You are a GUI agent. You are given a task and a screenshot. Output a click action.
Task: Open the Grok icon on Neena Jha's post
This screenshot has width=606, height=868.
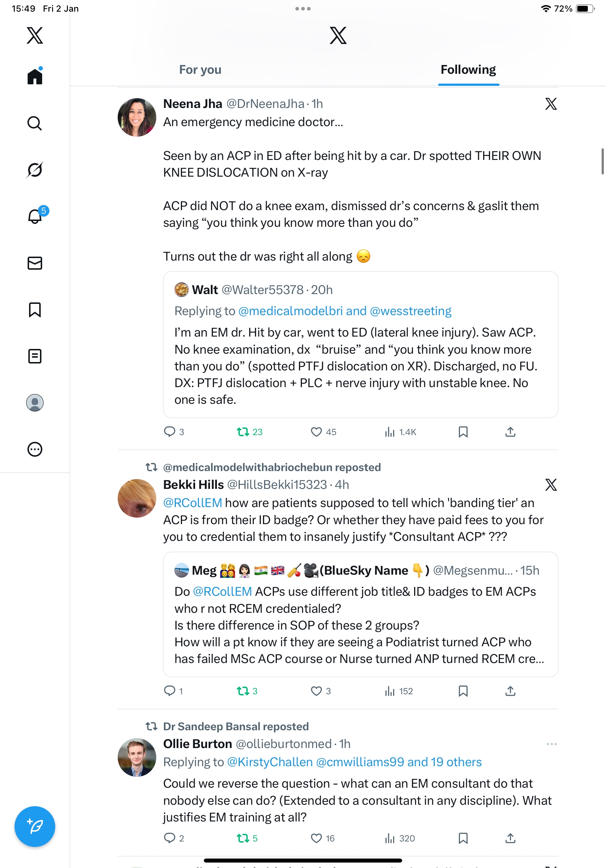pyautogui.click(x=551, y=104)
